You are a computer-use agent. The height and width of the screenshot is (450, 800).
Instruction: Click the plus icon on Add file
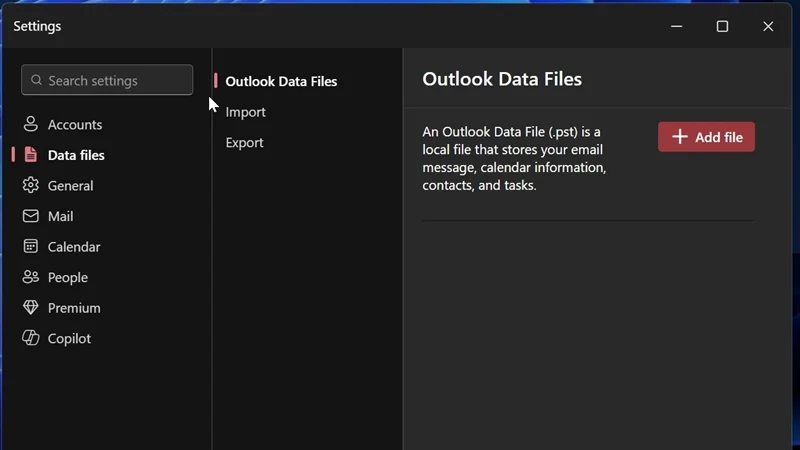coord(680,137)
